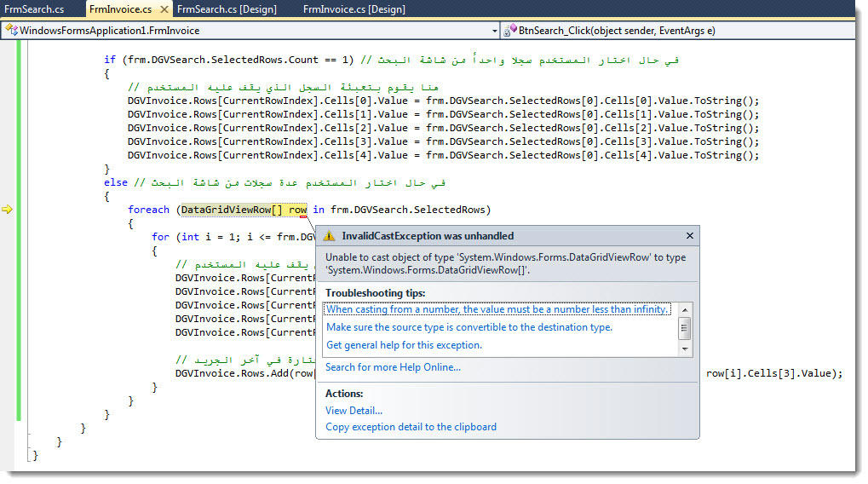Open the FrmInvoice.cs [Design] tab

pyautogui.click(x=354, y=9)
